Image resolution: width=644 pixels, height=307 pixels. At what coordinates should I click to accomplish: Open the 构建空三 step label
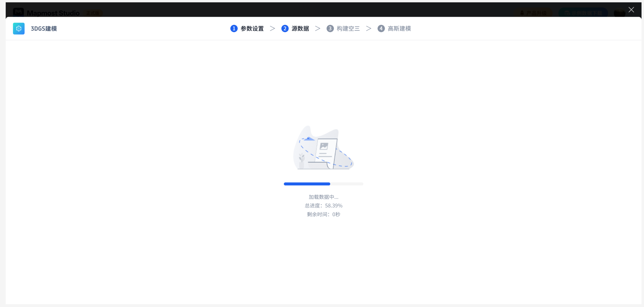coord(348,29)
